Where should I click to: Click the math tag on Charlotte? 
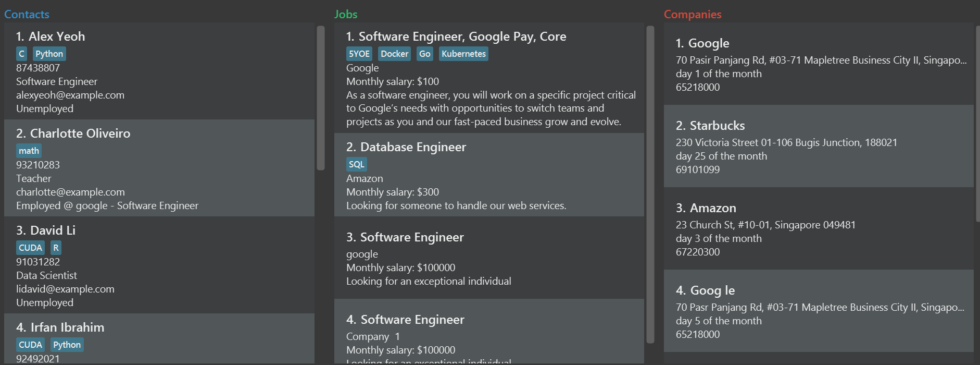pyautogui.click(x=29, y=151)
